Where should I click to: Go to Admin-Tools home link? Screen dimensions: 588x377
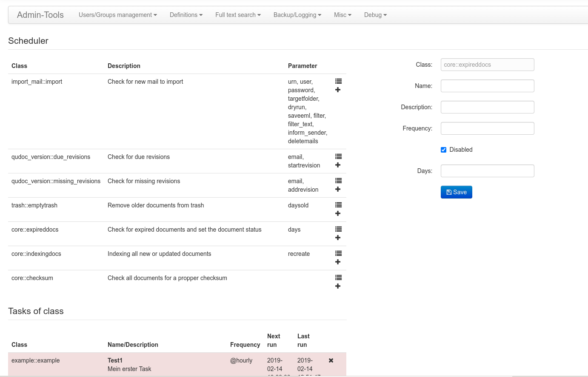coord(40,15)
